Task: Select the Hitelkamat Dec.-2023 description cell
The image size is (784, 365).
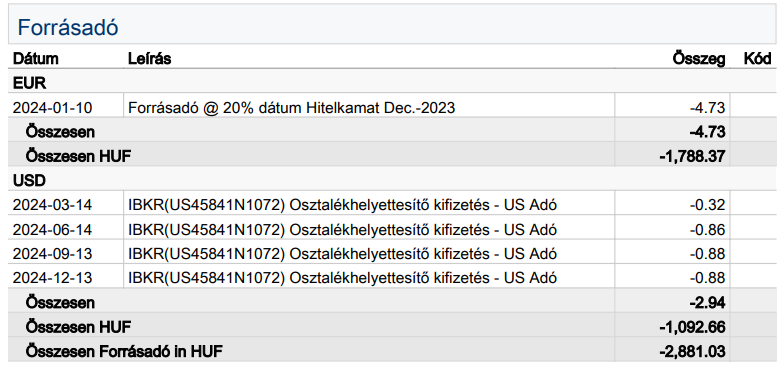Action: (369, 108)
